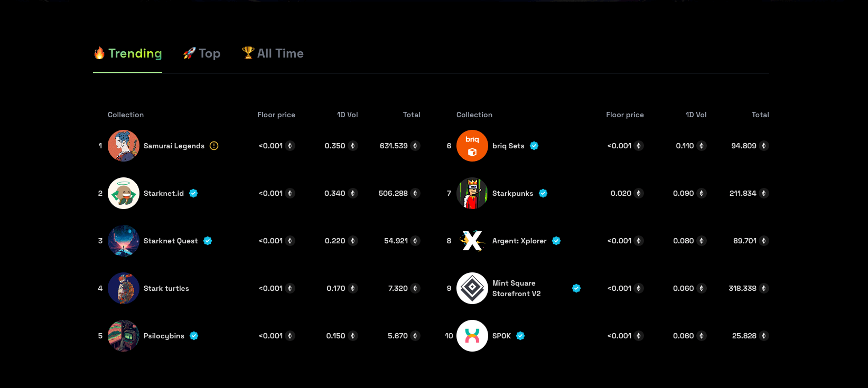Switch to the Top tab

[202, 53]
